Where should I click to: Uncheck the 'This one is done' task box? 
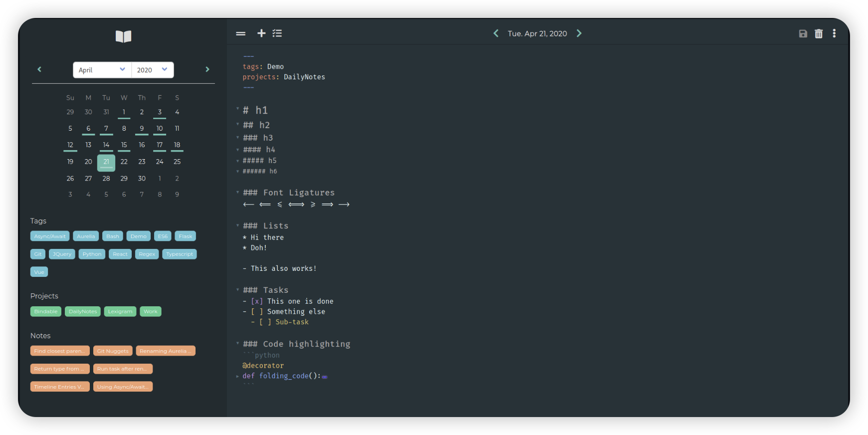[257, 301]
